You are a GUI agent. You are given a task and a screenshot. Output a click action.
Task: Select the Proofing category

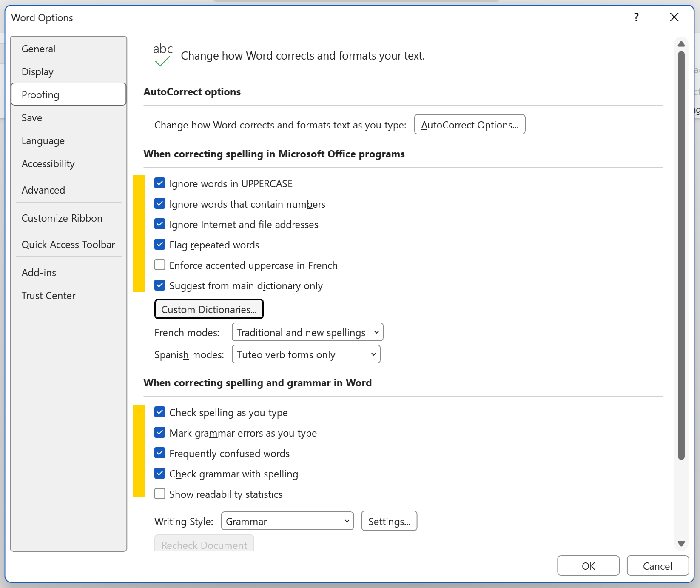click(68, 94)
